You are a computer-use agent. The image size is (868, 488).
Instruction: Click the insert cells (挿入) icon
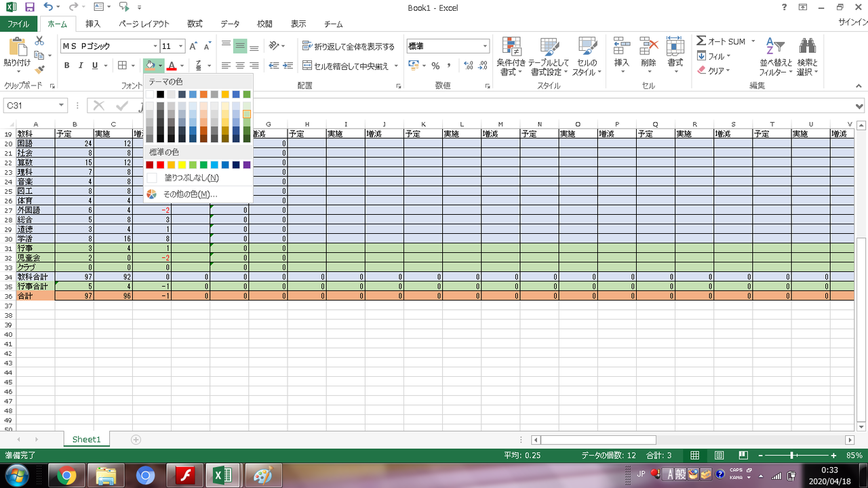pyautogui.click(x=622, y=46)
